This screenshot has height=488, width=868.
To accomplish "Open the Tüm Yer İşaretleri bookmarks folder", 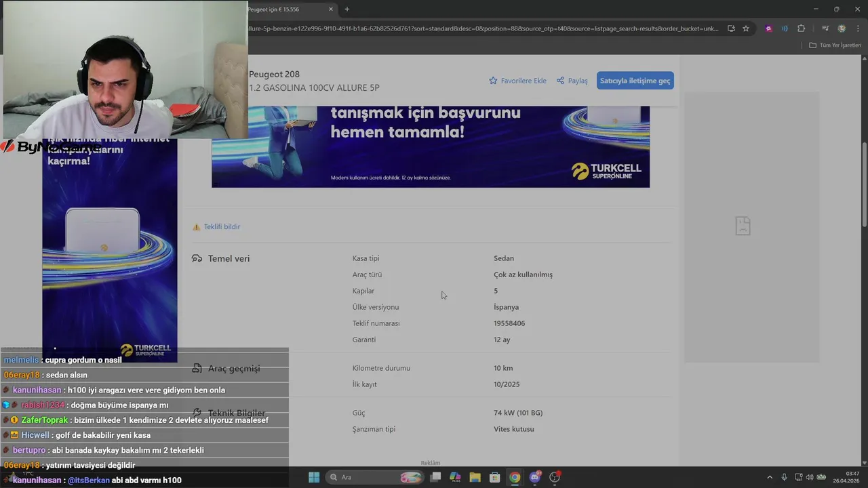I will 835,45.
